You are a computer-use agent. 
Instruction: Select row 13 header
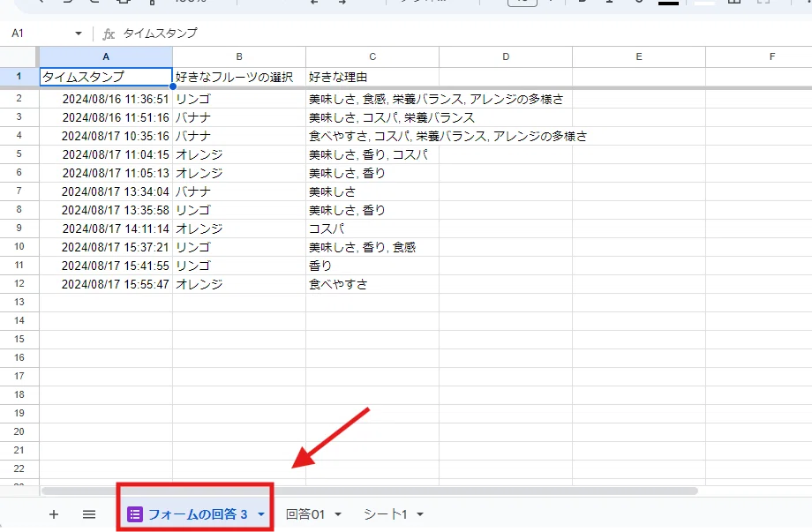tap(19, 303)
